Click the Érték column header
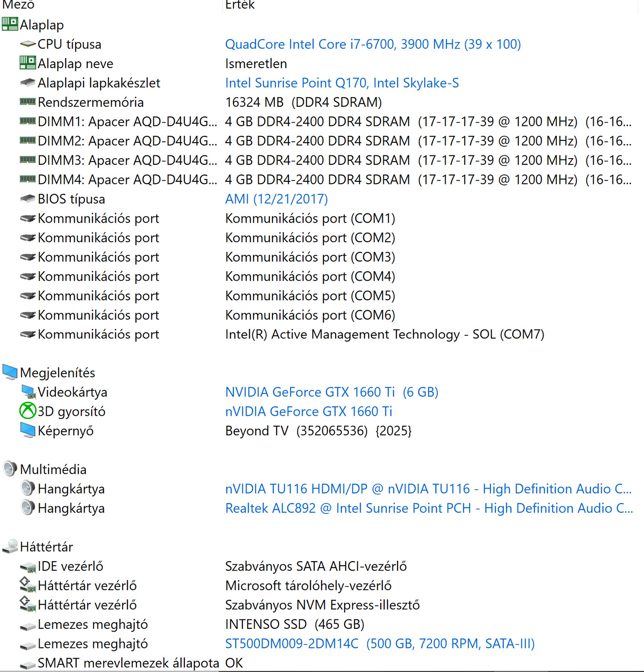 pos(240,5)
